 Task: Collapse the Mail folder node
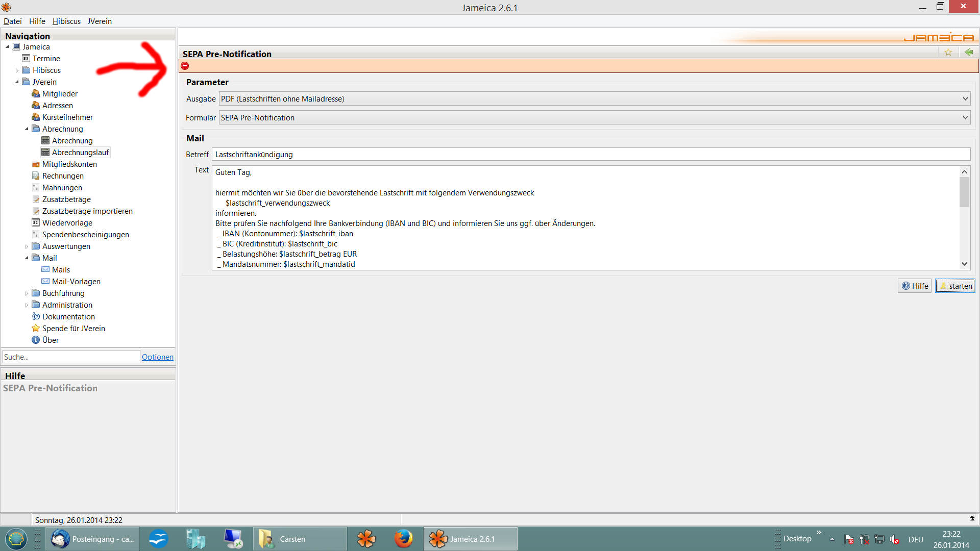[x=27, y=258]
